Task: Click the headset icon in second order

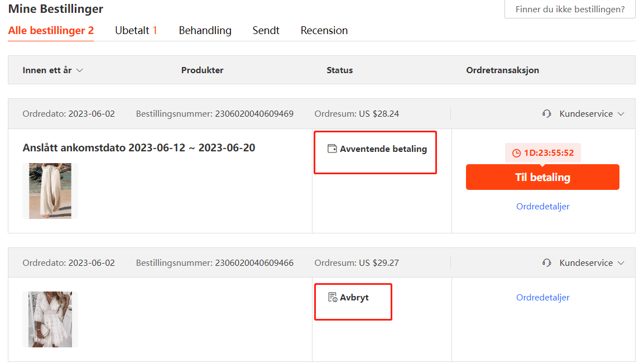Action: point(547,263)
